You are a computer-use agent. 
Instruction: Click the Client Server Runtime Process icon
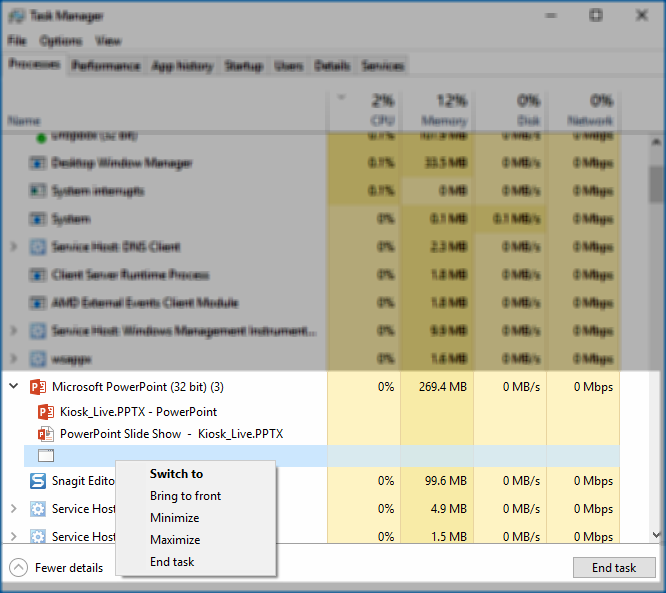tap(37, 275)
